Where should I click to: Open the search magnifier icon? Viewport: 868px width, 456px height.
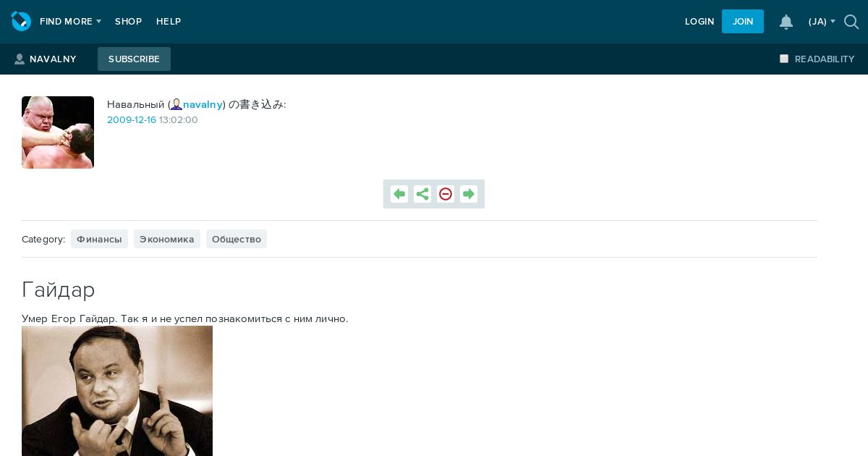click(851, 22)
